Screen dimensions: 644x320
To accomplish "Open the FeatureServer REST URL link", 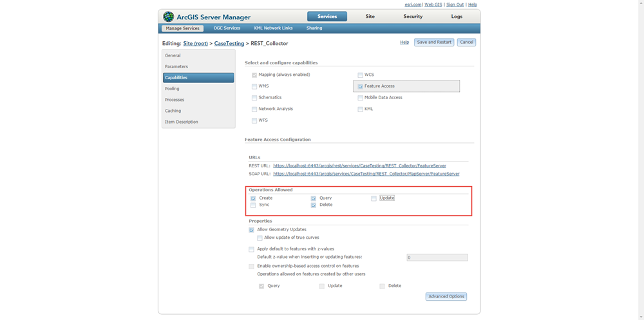I will point(359,166).
